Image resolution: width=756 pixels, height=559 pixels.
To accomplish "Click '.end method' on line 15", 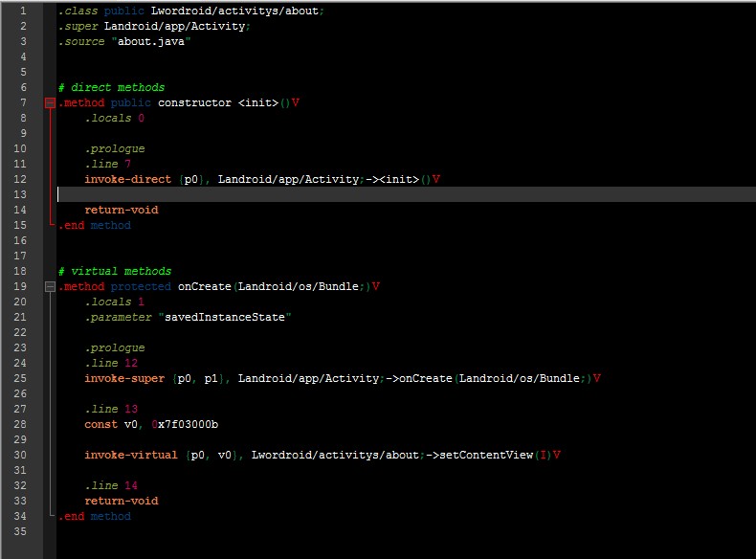I will pyautogui.click(x=95, y=225).
